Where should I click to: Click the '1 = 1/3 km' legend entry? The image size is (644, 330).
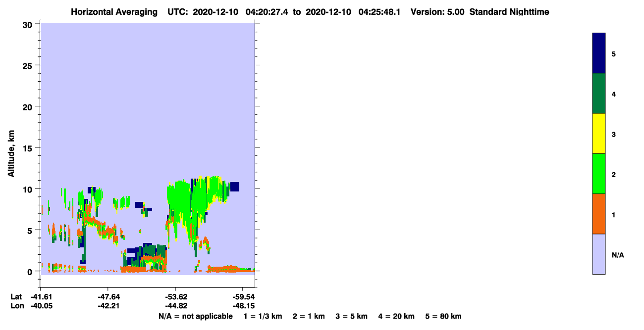click(x=262, y=316)
